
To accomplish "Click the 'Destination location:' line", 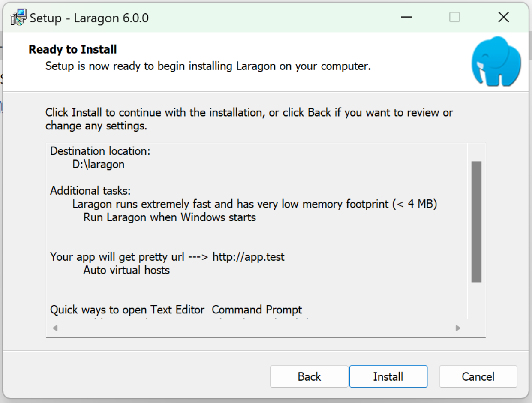I will click(x=100, y=151).
